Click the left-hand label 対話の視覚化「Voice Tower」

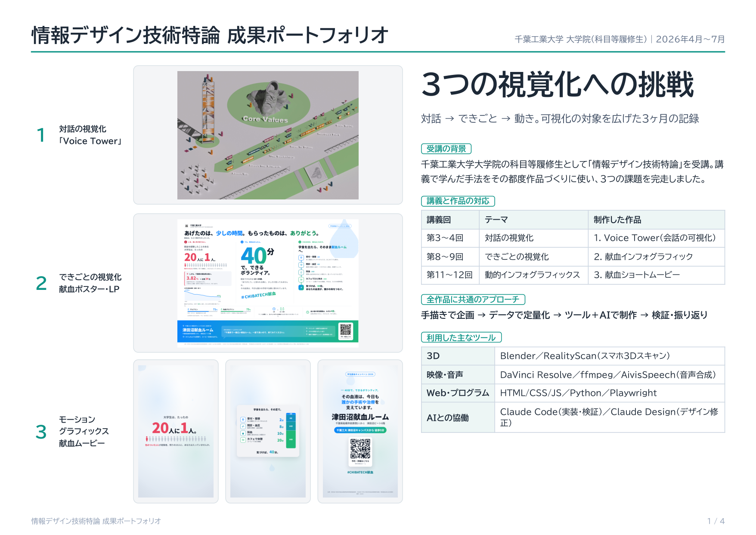click(x=90, y=135)
